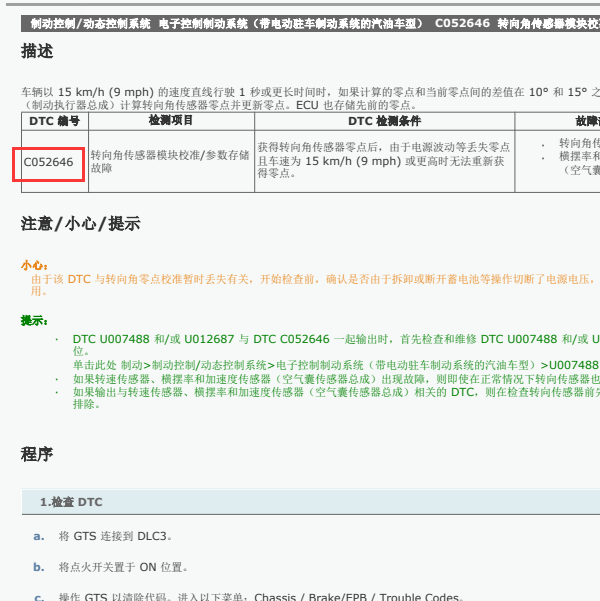Select the 描述 section heading

(x=37, y=51)
